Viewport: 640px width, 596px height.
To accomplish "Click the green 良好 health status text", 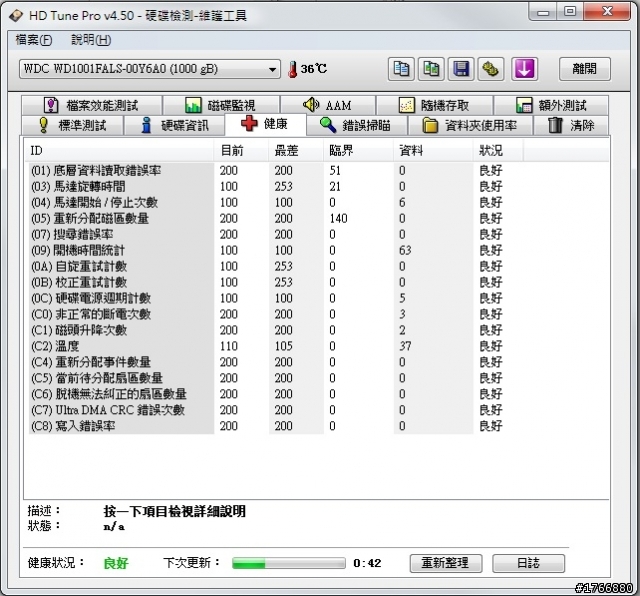I will click(116, 563).
